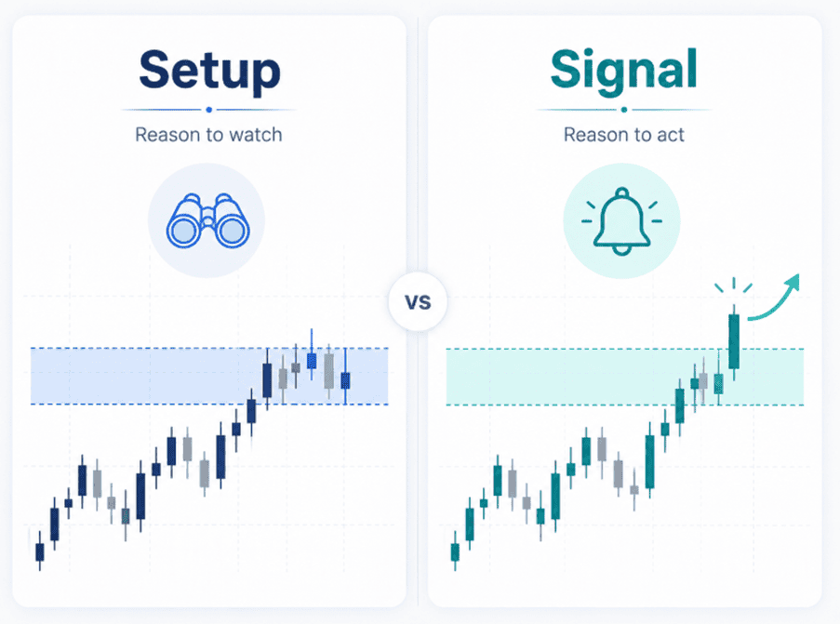Screen dimensions: 840x624
Task: Click the bell icon under Signal
Action: pos(621,220)
